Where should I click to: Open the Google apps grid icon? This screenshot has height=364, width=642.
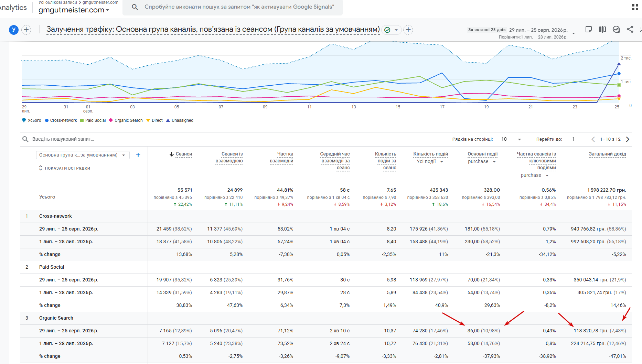pyautogui.click(x=635, y=7)
